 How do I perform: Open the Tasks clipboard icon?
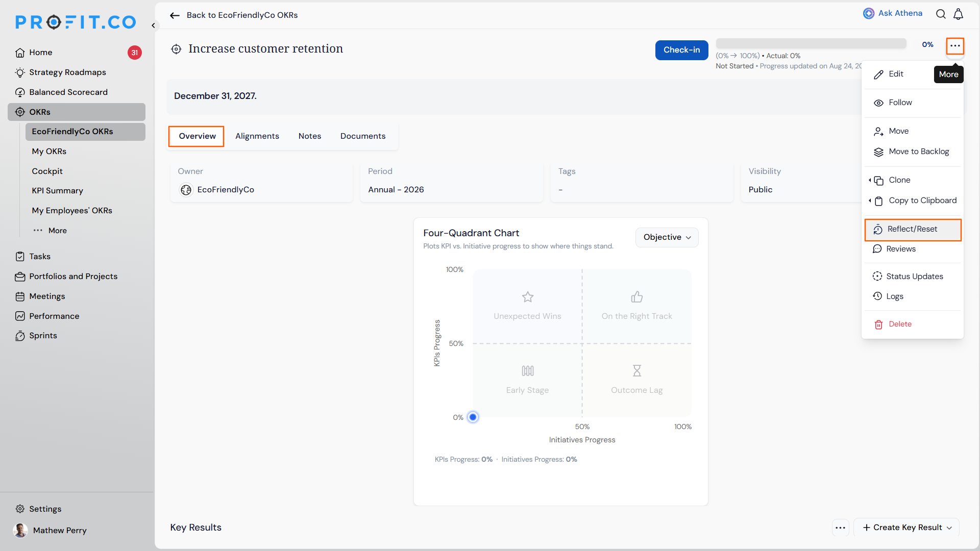20,257
